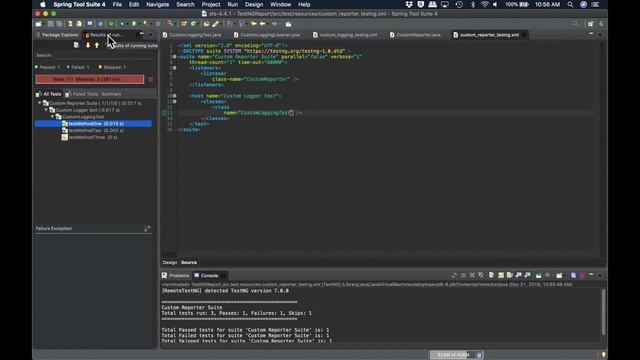Image resolution: width=640 pixels, height=360 pixels.
Task: Click the Open Perspective icon
Action: click(591, 24)
